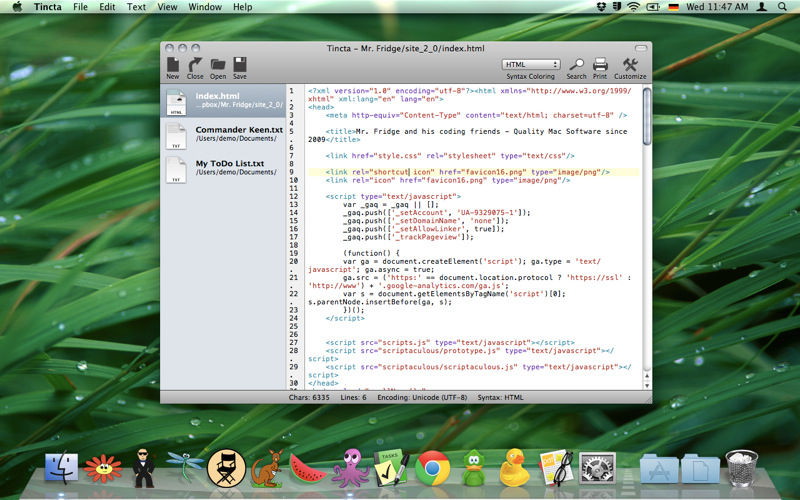
Task: Open the kangaroo app in dock
Action: click(x=267, y=468)
